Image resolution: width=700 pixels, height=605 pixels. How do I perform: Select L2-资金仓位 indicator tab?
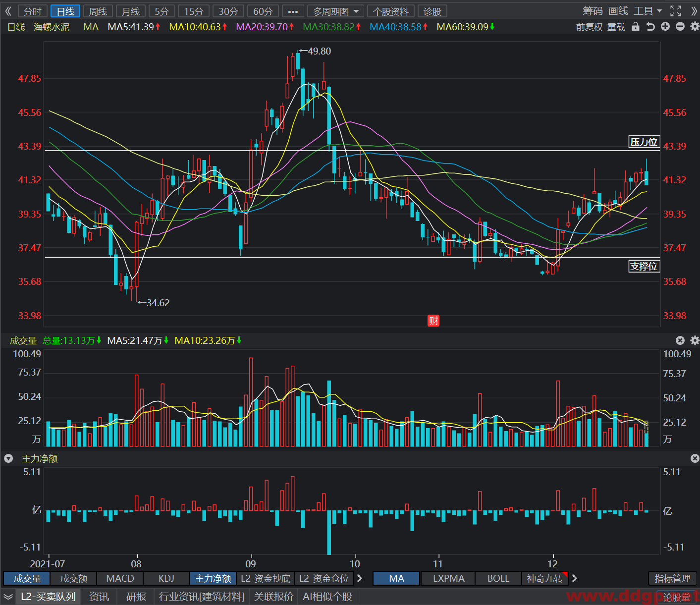point(324,578)
